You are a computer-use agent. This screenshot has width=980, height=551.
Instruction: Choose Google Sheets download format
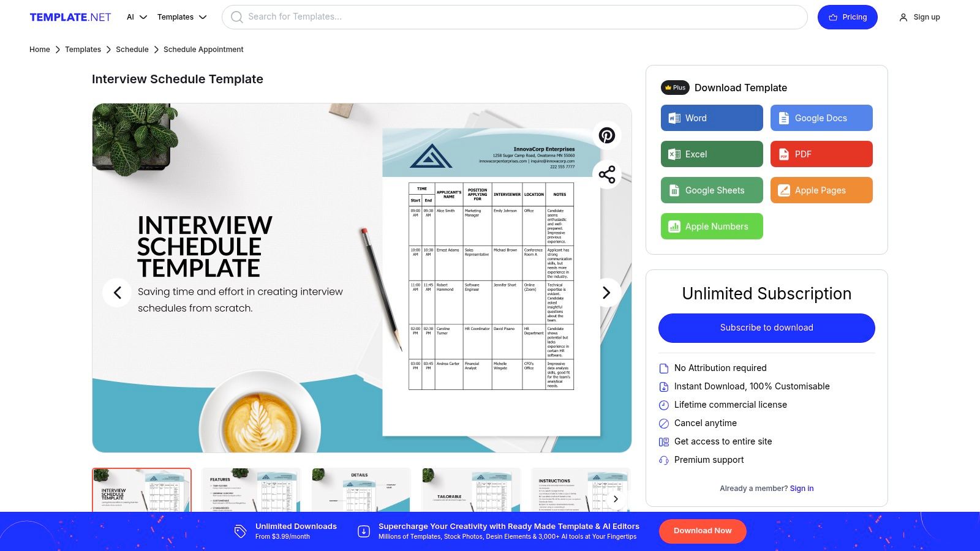pos(711,190)
